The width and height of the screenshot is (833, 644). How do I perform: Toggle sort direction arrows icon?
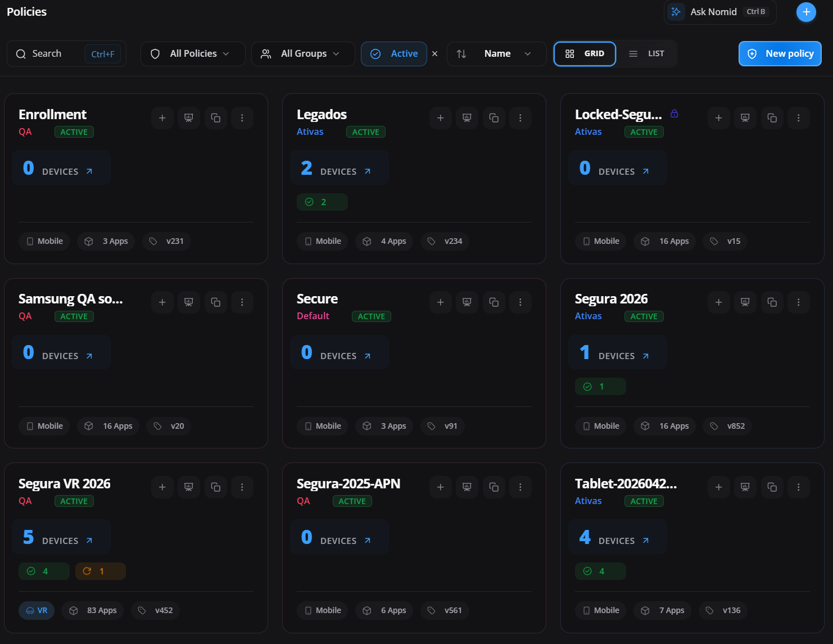[x=461, y=54]
